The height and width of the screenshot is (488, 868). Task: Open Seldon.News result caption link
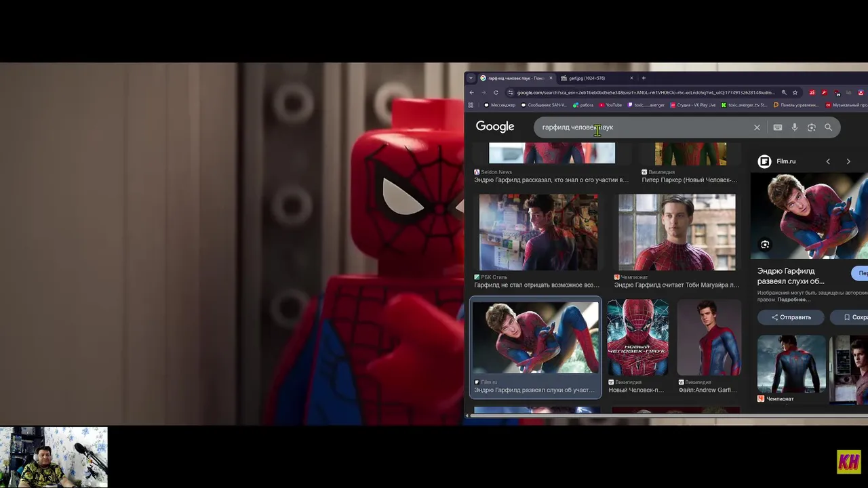551,180
